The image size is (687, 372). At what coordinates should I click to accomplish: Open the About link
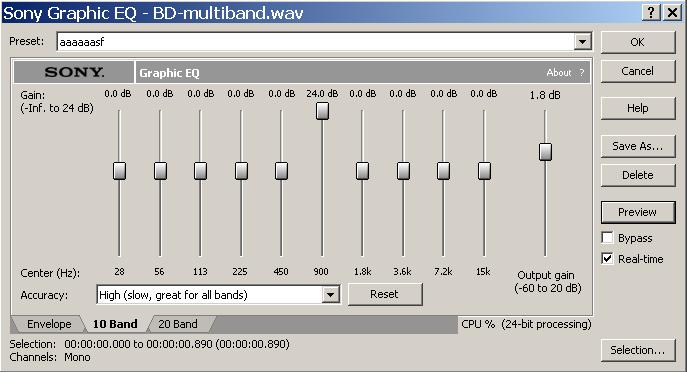click(559, 73)
